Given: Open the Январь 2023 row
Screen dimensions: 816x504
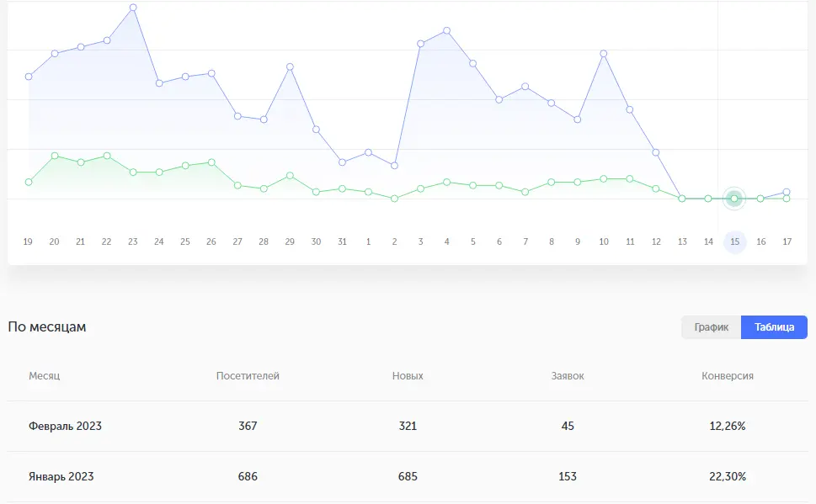Looking at the screenshot, I should [x=61, y=477].
